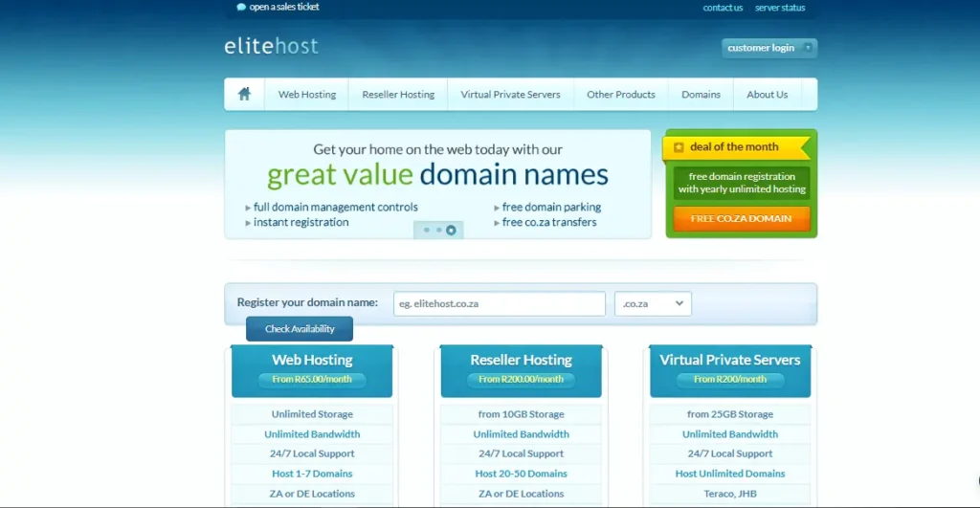This screenshot has width=980, height=508.
Task: Click the Host 1-7 Domains text
Action: (312, 474)
